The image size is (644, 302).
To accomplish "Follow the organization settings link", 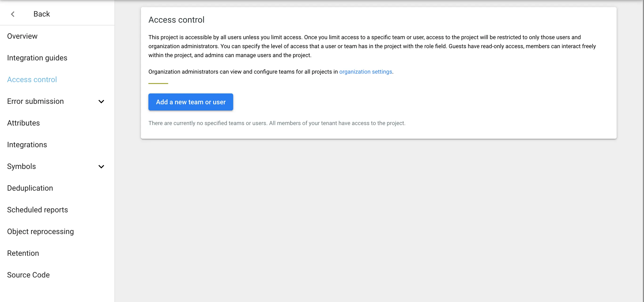I will (x=366, y=72).
